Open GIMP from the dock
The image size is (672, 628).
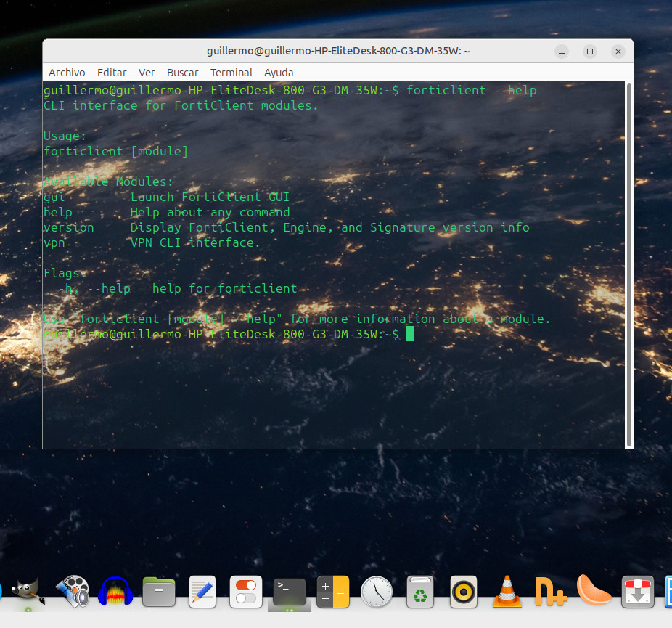click(x=28, y=592)
